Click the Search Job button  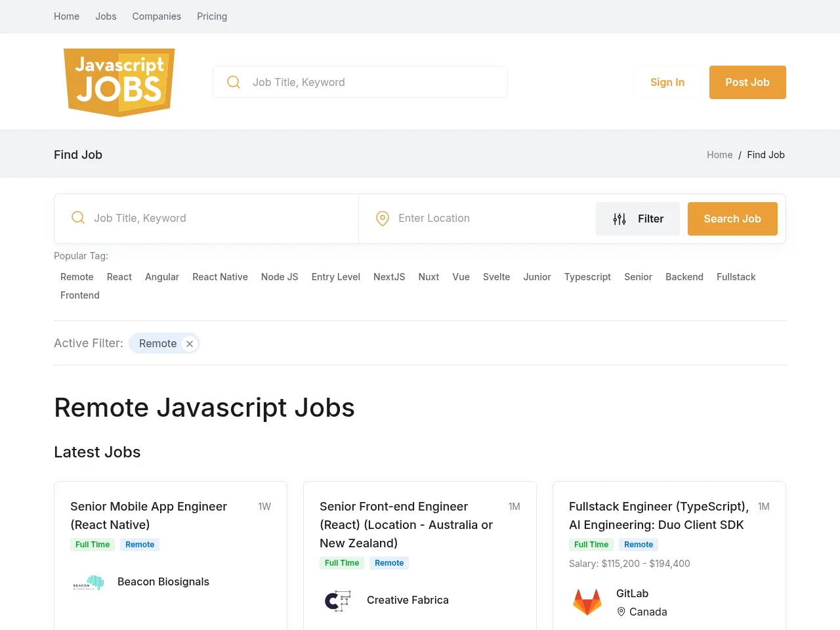(732, 219)
